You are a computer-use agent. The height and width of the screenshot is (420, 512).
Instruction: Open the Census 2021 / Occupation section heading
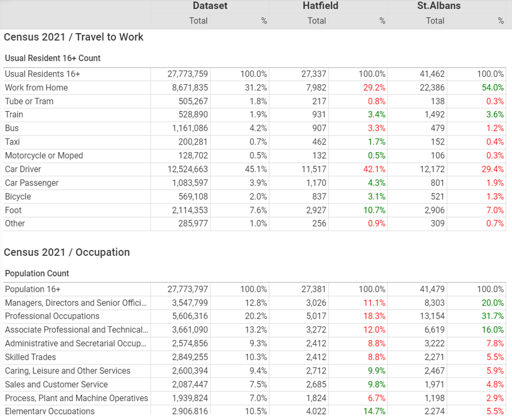click(66, 252)
